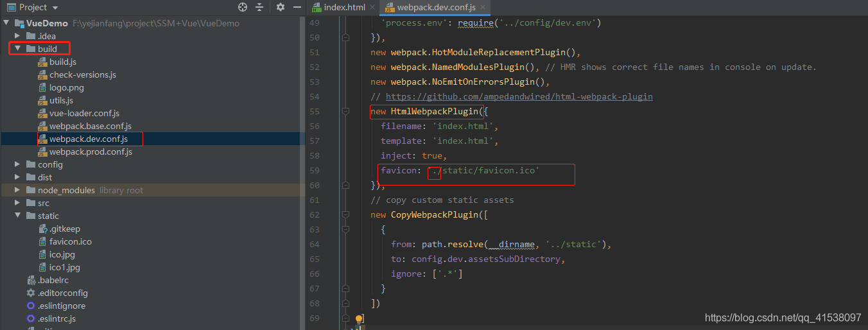The width and height of the screenshot is (868, 330).
Task: Select .babelrc file
Action: click(x=53, y=280)
